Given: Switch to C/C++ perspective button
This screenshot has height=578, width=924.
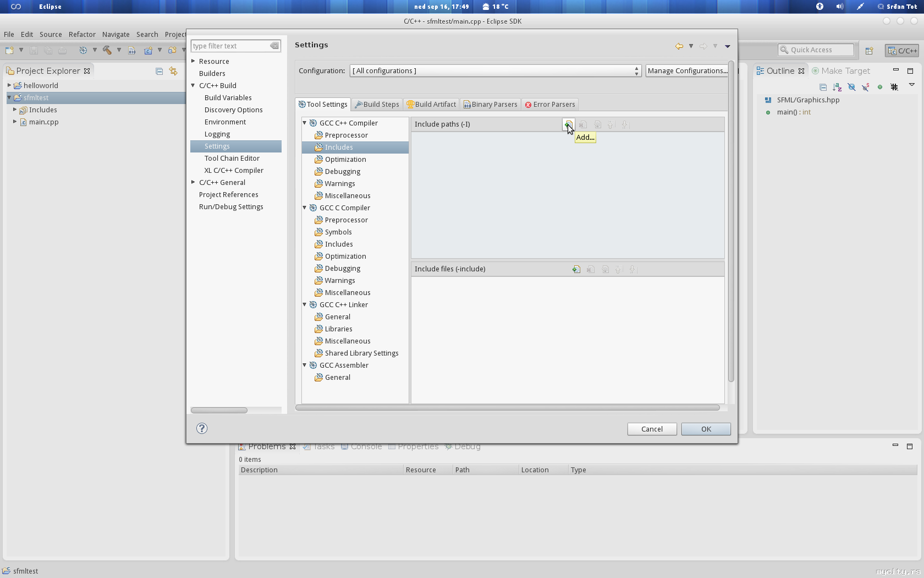Looking at the screenshot, I should pyautogui.click(x=902, y=51).
